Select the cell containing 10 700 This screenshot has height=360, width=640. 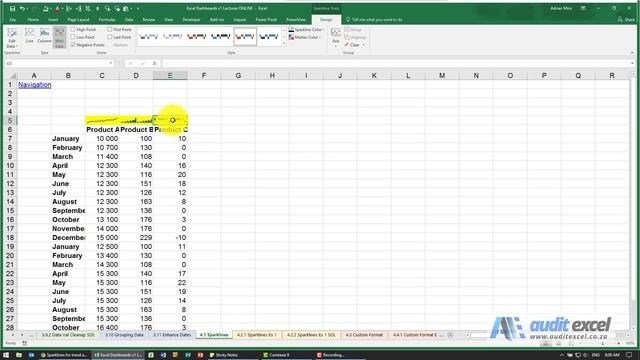coord(102,147)
